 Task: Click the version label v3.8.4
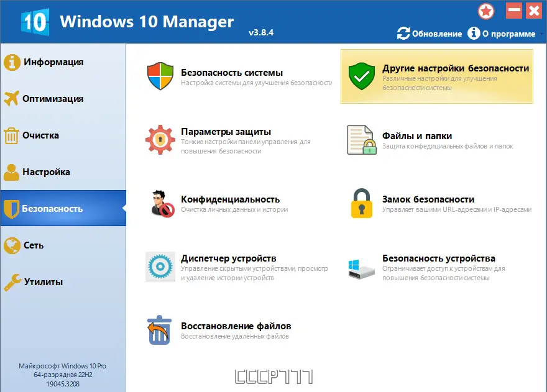261,32
